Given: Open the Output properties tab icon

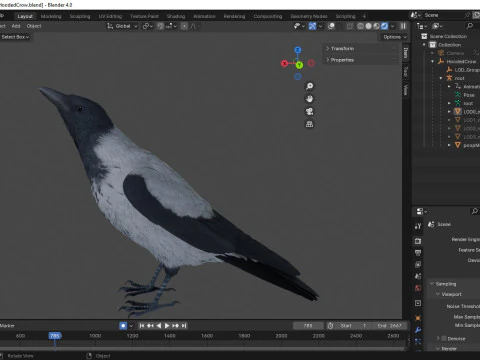Looking at the screenshot, I should coord(418,252).
